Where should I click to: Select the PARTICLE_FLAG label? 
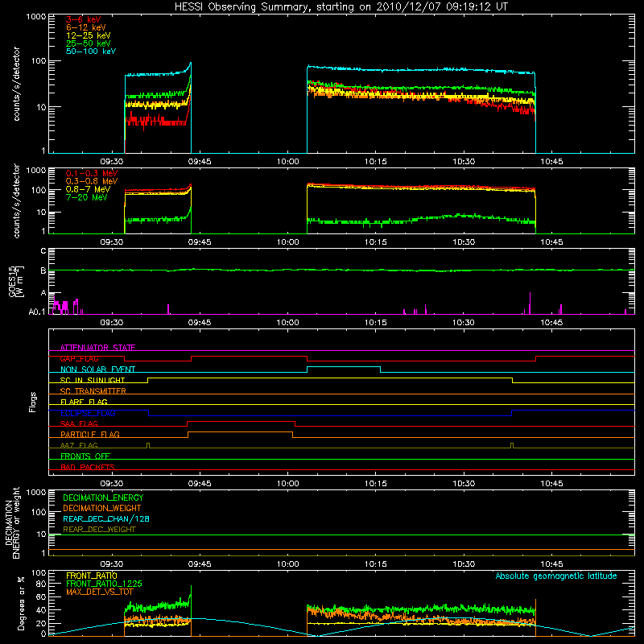coord(90,434)
